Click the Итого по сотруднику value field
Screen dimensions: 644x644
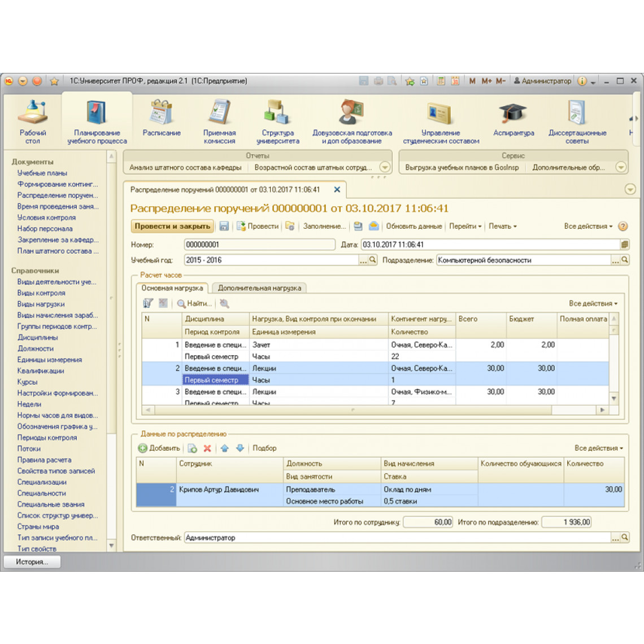click(428, 522)
